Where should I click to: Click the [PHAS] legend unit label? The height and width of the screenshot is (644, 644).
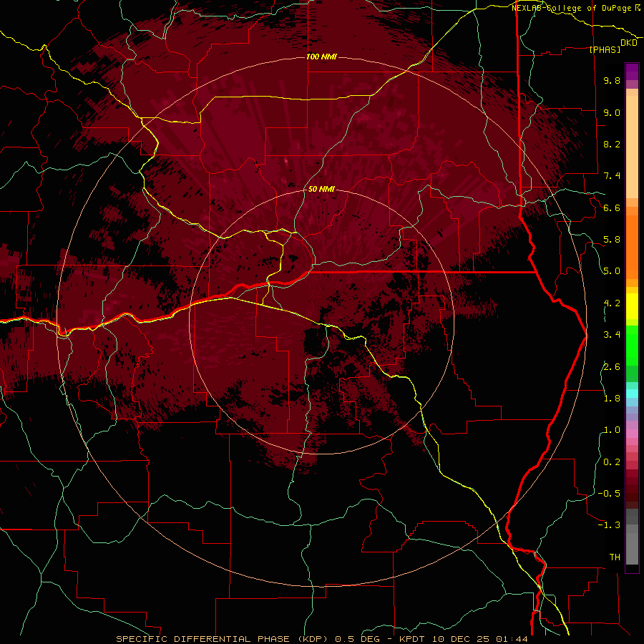point(605,49)
